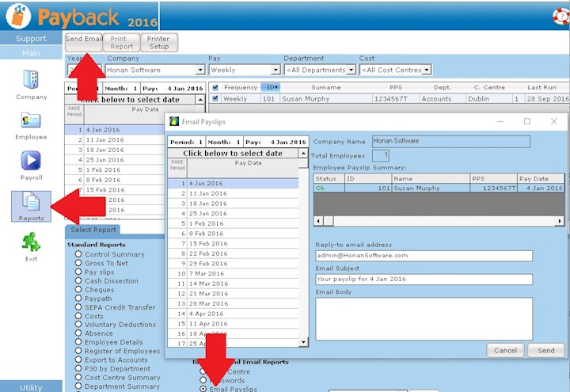Switch to the Select Report tab
This screenshot has height=392, width=570.
[93, 230]
